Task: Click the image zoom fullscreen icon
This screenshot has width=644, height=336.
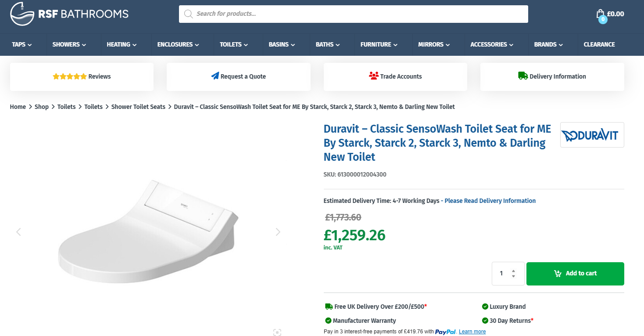Action: tap(277, 332)
